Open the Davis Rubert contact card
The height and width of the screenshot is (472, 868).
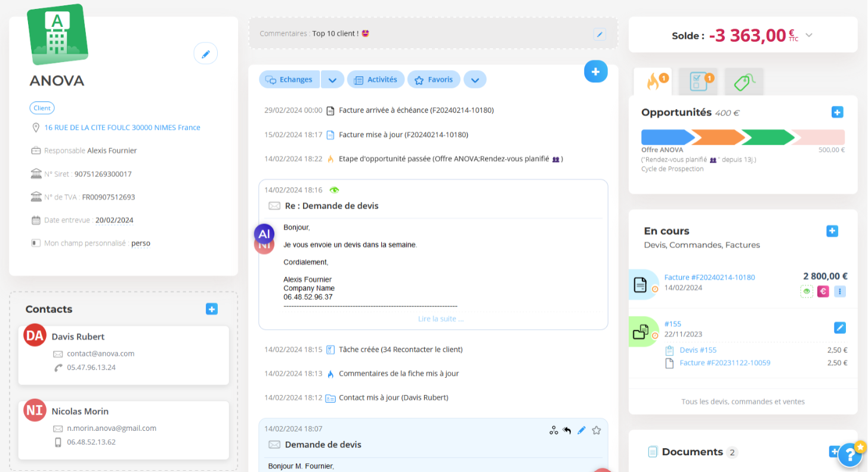tap(124, 355)
